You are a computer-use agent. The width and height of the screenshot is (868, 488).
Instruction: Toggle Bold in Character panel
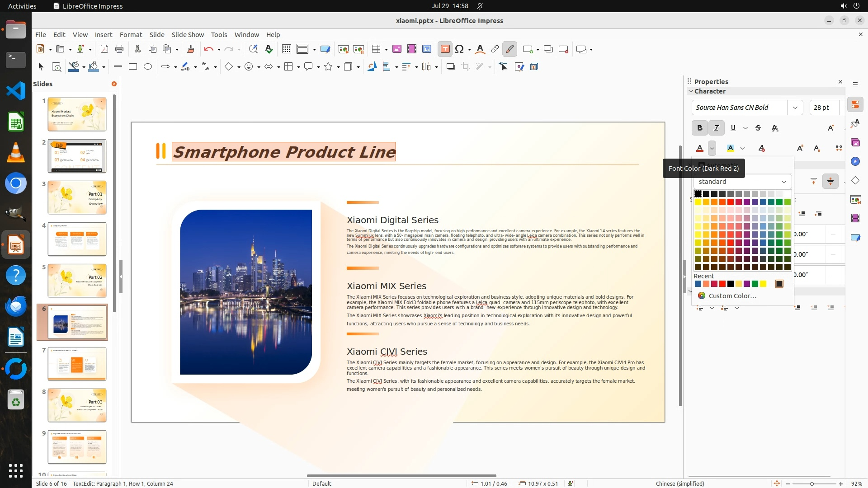[699, 128]
